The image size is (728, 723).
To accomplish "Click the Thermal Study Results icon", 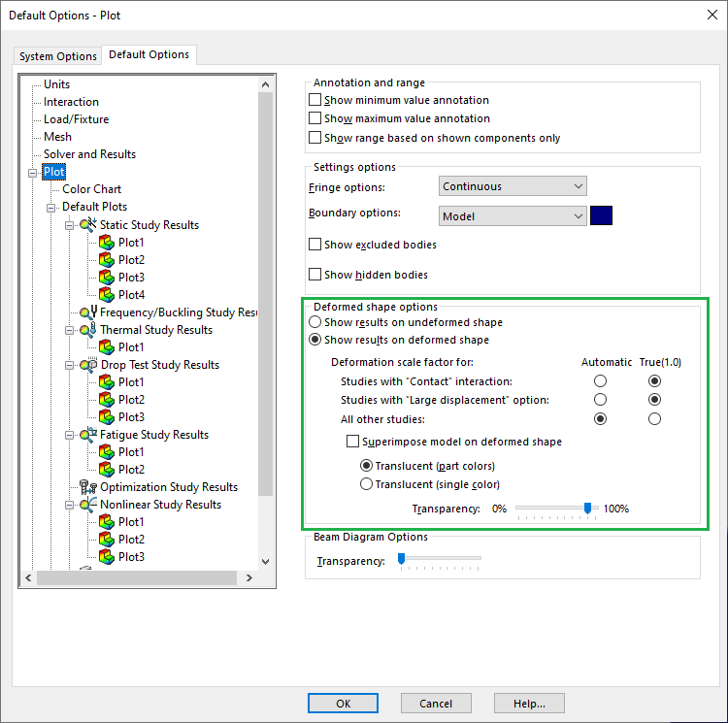I will pyautogui.click(x=89, y=330).
